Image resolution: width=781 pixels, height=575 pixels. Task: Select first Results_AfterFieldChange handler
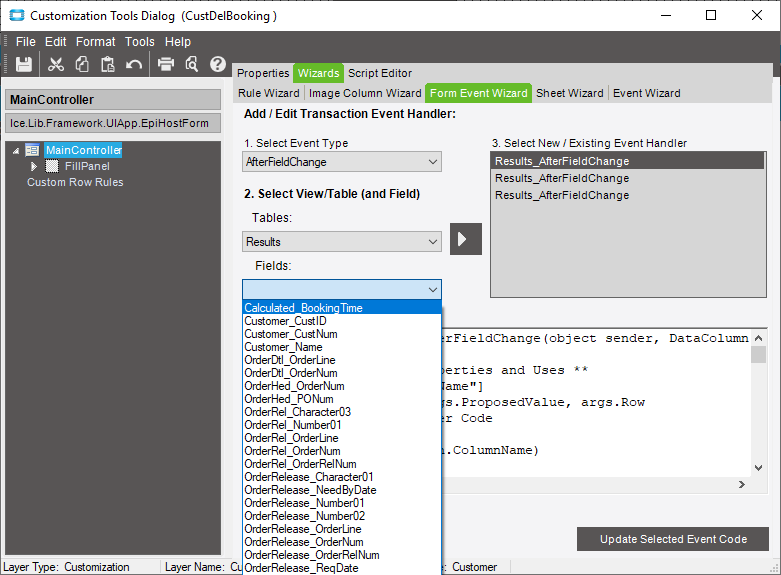(x=628, y=161)
